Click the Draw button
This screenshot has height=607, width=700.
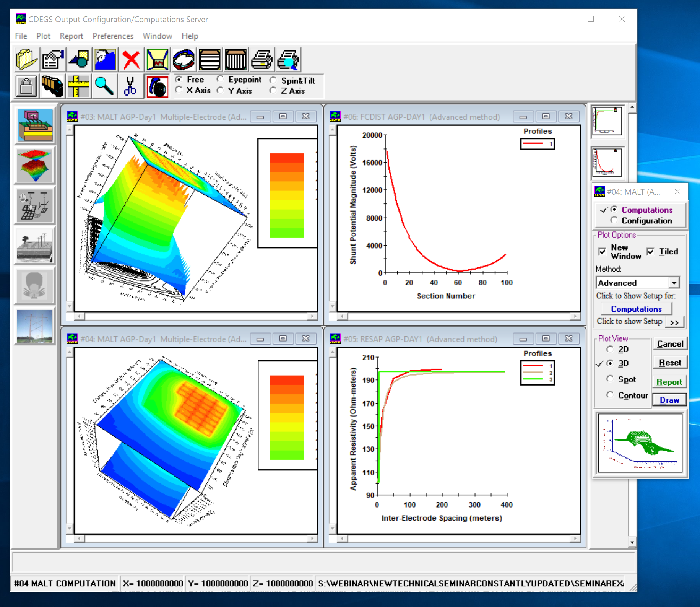point(669,400)
